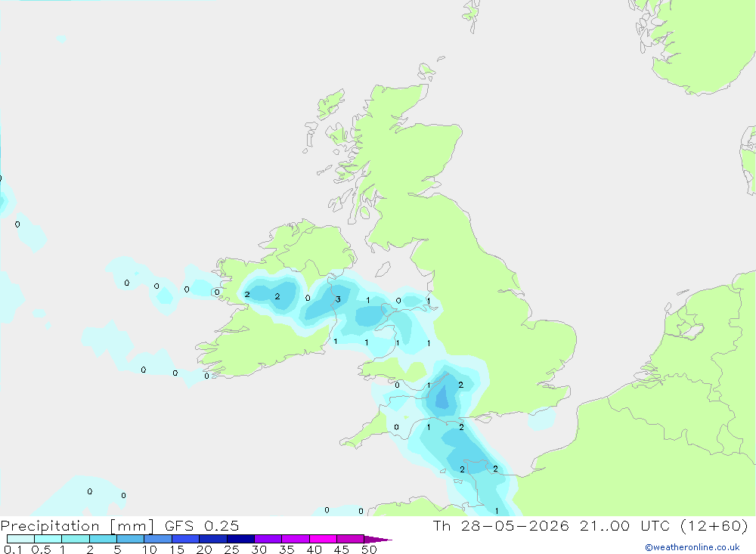Select purple legend swatch between 35 and 40
This screenshot has width=756, height=554.
(x=295, y=539)
